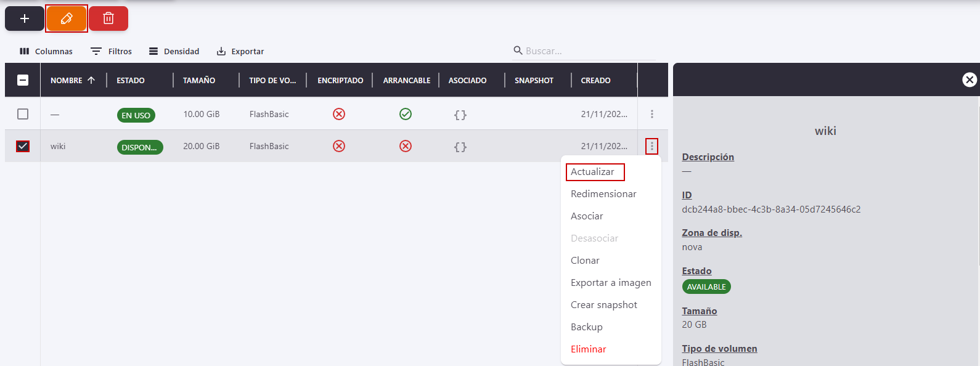Click the Buscar search field
Screen dimensions: 980x366
pos(586,51)
